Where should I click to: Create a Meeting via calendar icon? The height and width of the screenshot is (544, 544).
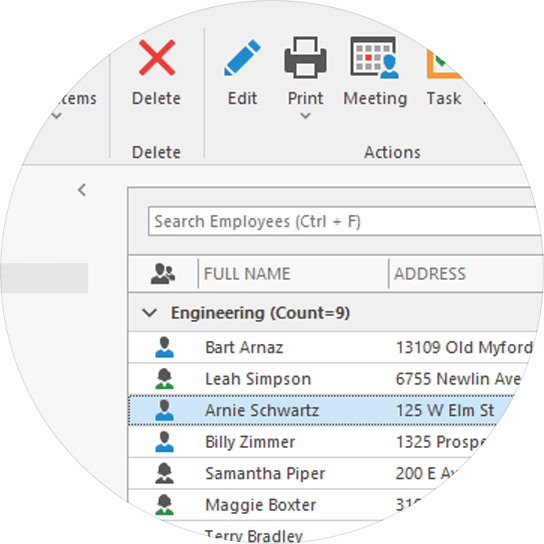click(374, 58)
